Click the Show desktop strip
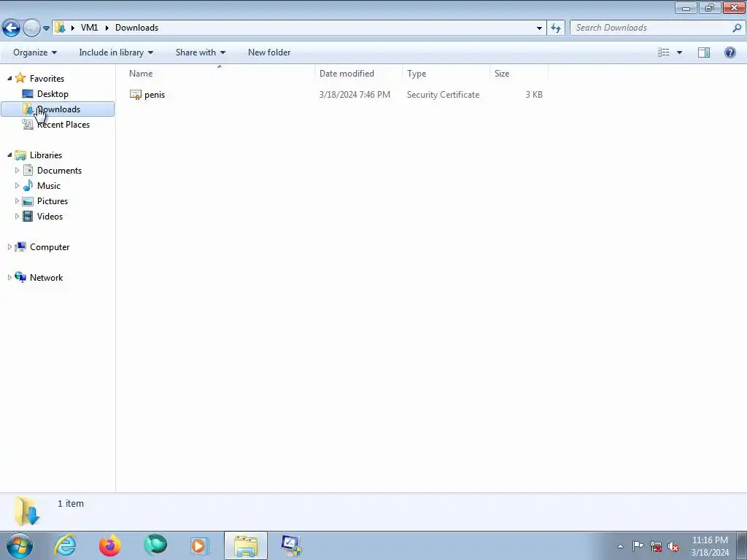Image resolution: width=747 pixels, height=560 pixels. 742,545
